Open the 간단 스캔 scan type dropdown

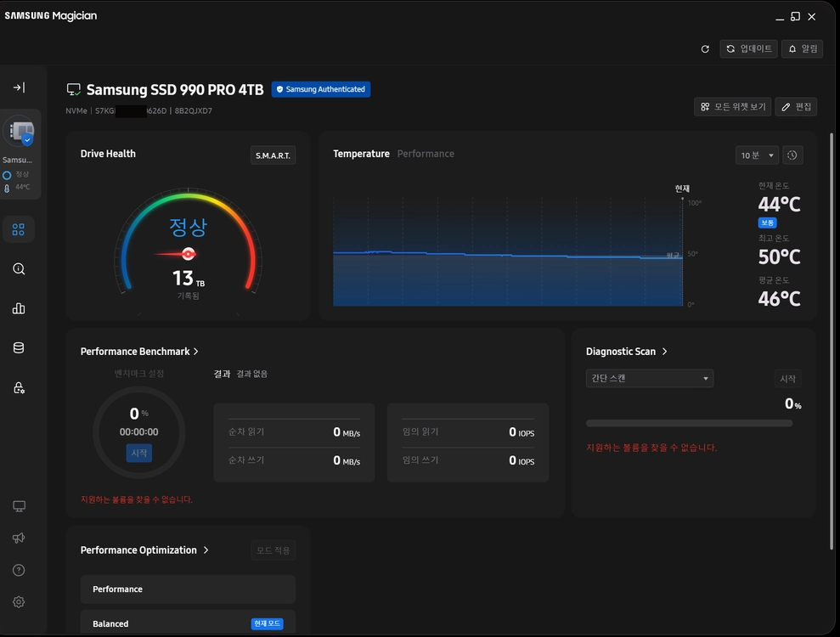point(649,378)
